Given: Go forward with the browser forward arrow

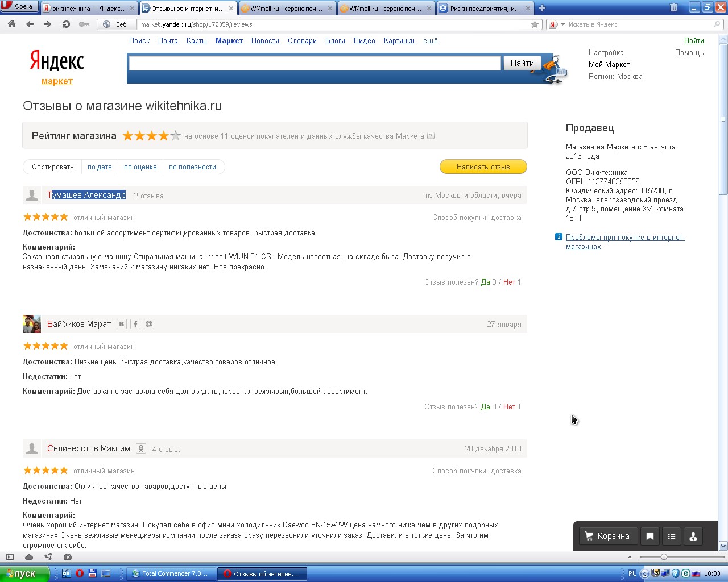Looking at the screenshot, I should pyautogui.click(x=48, y=24).
